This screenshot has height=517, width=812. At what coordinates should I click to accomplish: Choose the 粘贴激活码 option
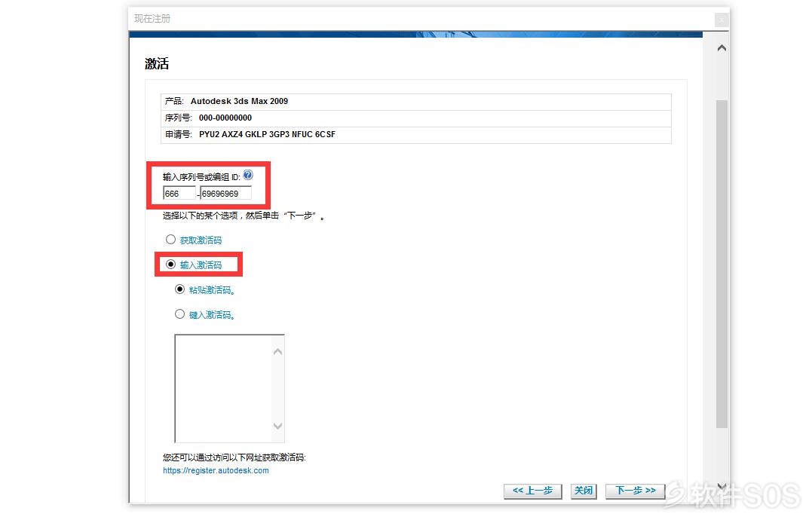pos(179,289)
